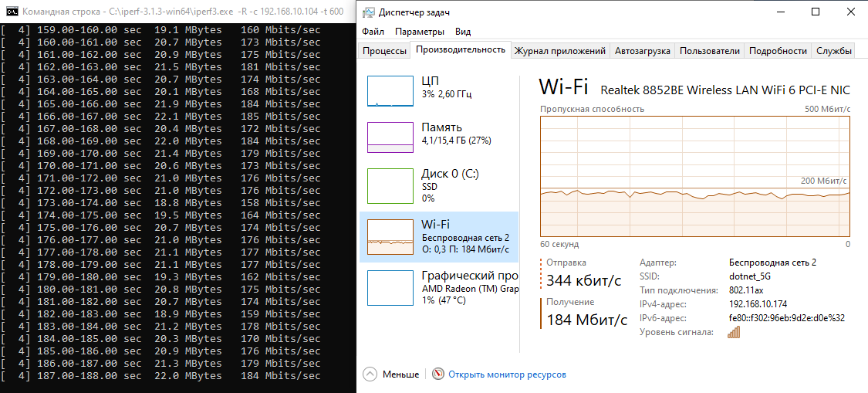The image size is (868, 393).
Task: Click the Realtek 8852BE adapter name
Action: click(x=725, y=90)
